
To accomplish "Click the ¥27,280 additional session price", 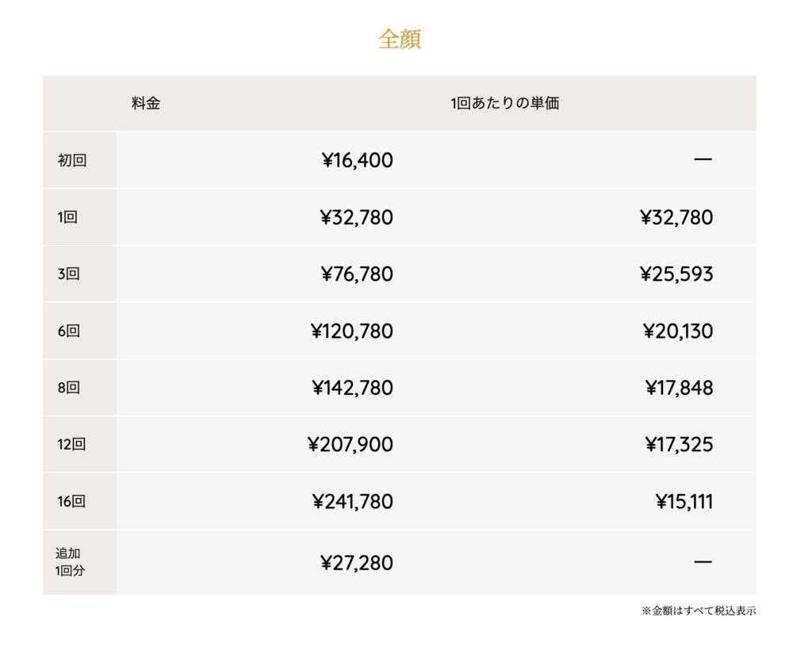I will click(x=357, y=562).
